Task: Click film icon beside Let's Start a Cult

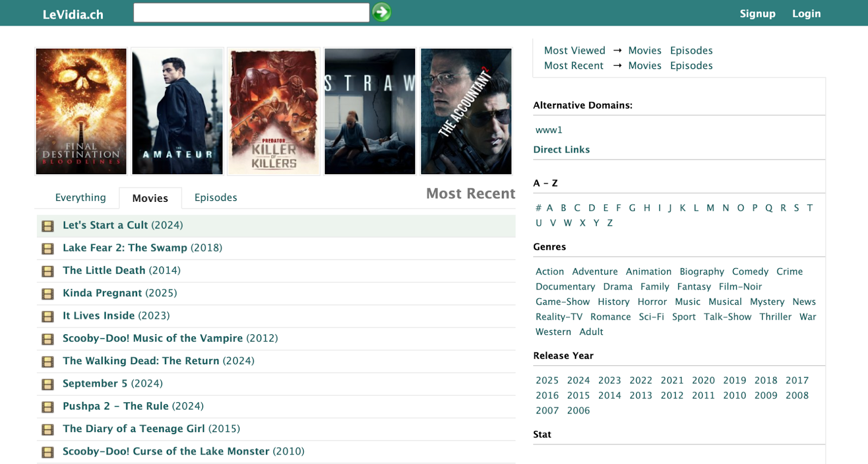Action: [48, 226]
